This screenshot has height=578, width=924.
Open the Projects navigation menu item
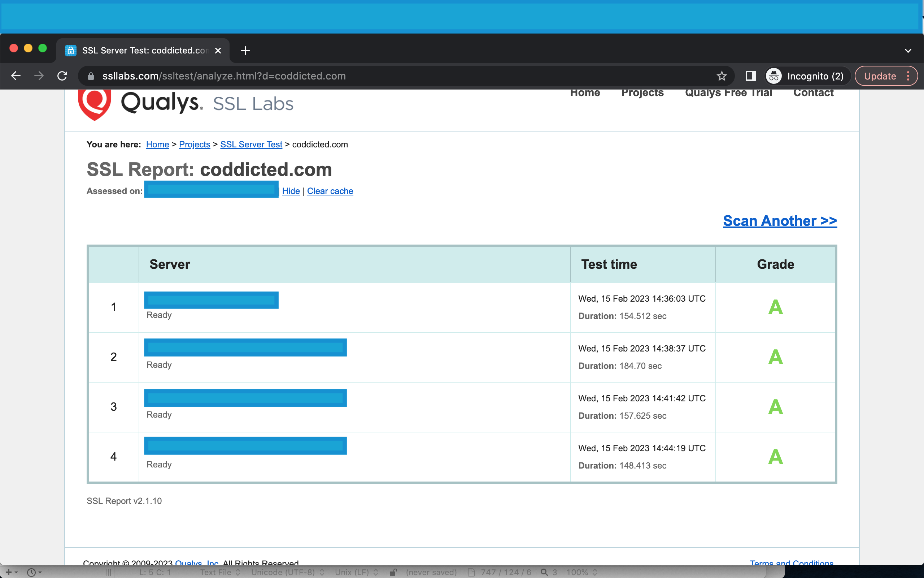point(642,93)
